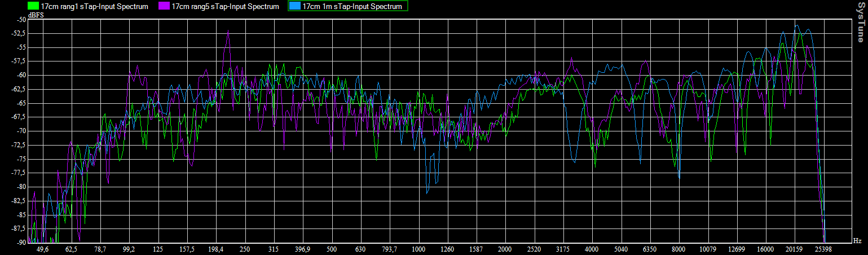Viewport: 868px width, 255px height.
Task: Click the 49,6 Hz frequency axis label
Action: (x=42, y=249)
